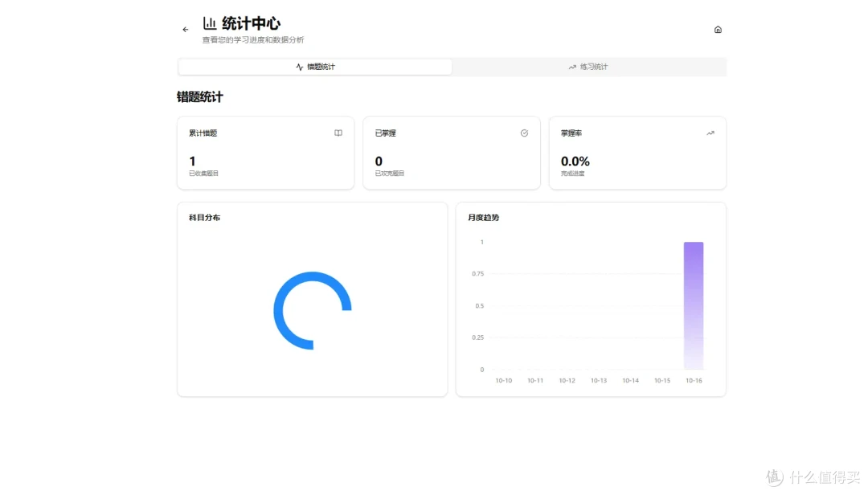Click the 10-15 axis label
868x495 pixels.
pos(662,381)
